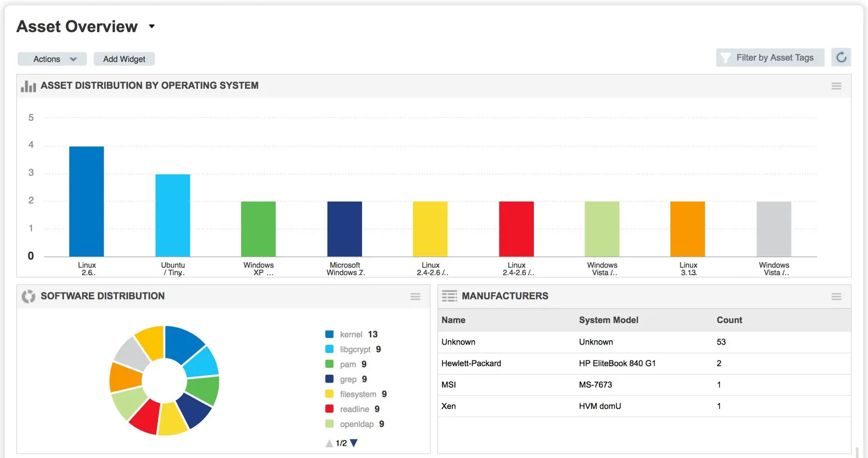Sort manufacturers by Count column header

pyautogui.click(x=729, y=320)
